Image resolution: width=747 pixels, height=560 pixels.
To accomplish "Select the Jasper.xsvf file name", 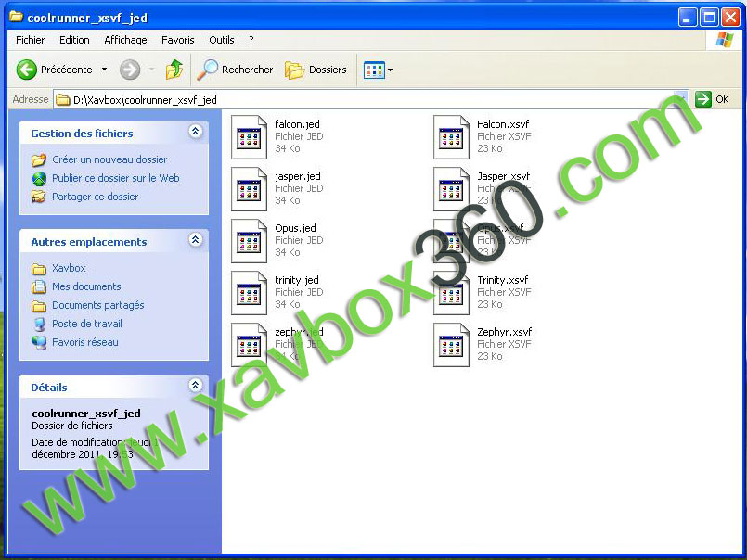I will click(504, 176).
